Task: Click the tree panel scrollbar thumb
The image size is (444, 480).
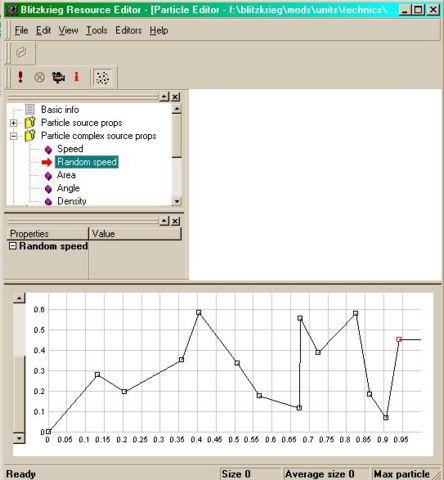Action: click(x=177, y=136)
